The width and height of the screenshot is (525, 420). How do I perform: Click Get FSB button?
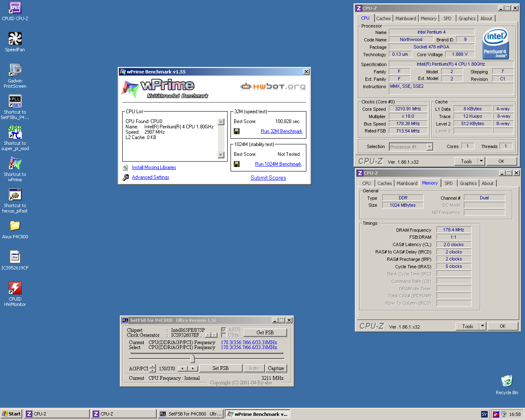(x=265, y=333)
